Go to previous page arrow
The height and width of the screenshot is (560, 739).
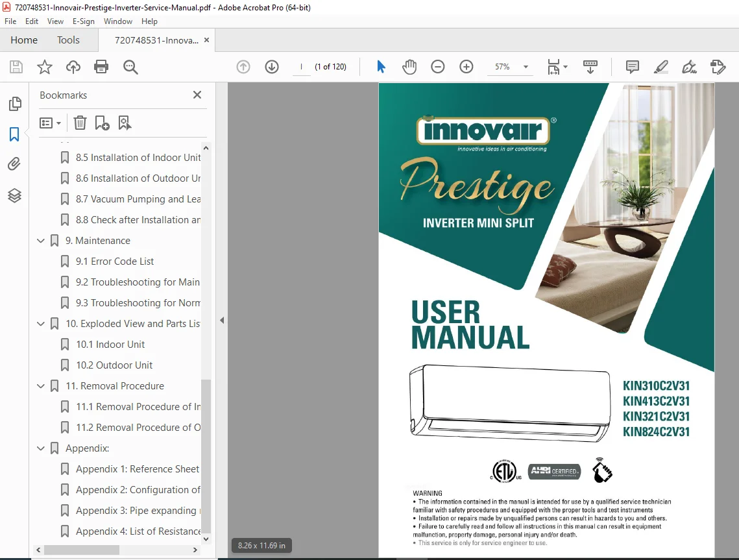point(243,67)
